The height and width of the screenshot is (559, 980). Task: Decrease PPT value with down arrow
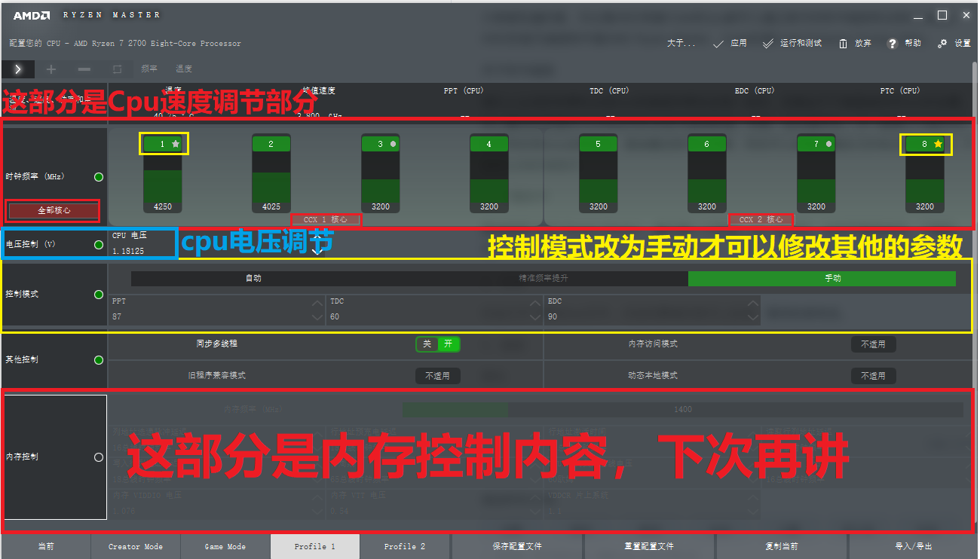point(317,319)
